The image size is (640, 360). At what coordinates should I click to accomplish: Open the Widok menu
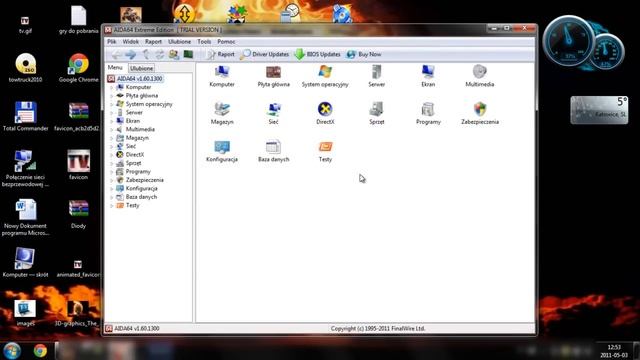click(131, 42)
